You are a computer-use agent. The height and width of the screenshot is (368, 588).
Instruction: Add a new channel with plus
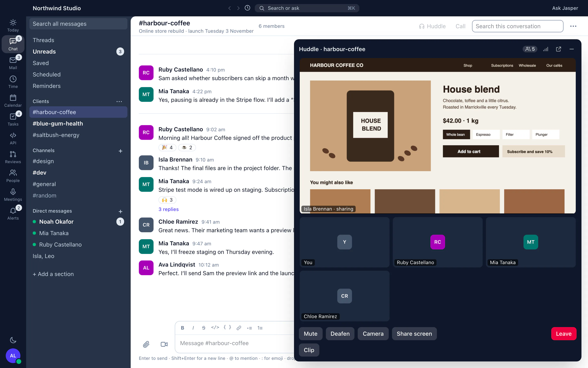pyautogui.click(x=120, y=151)
